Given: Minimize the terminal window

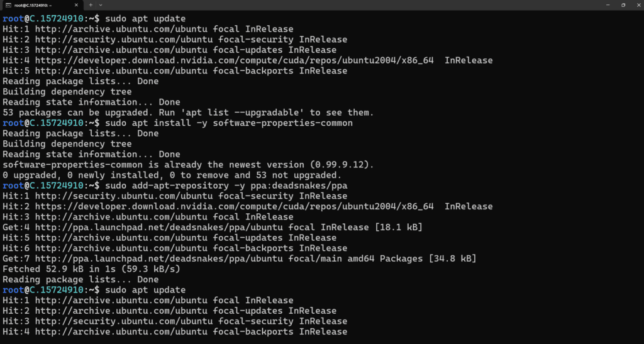Looking at the screenshot, I should coord(605,5).
